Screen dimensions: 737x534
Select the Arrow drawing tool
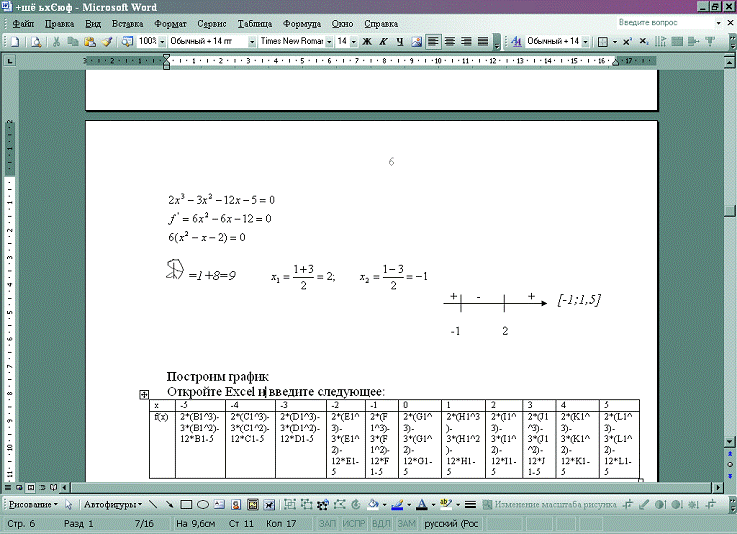click(x=169, y=505)
